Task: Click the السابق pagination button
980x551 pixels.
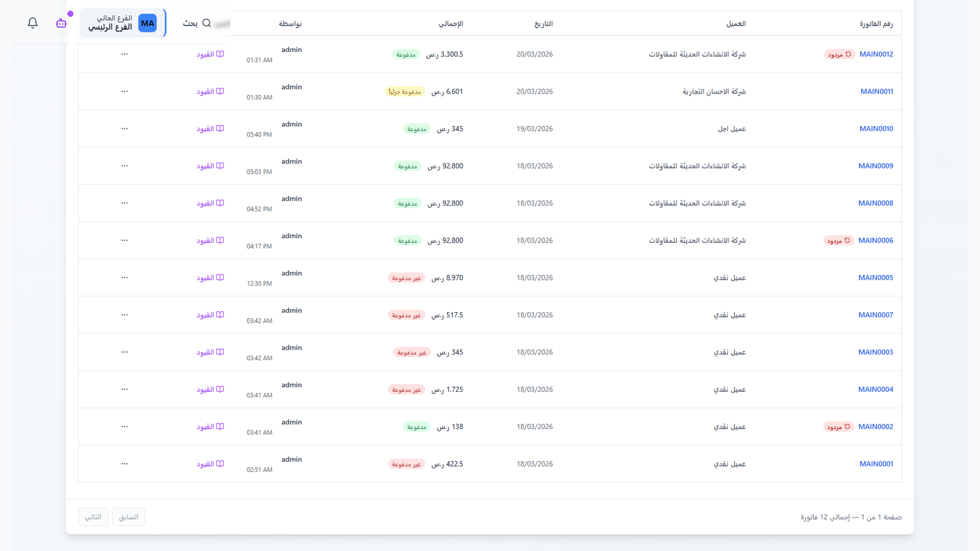Action: point(128,516)
